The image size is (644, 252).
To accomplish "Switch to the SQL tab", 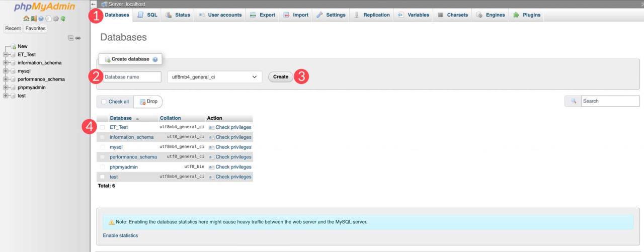I will 147,15.
